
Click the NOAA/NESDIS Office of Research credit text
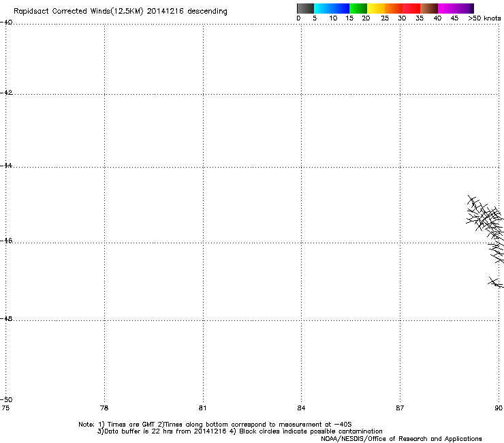click(401, 439)
